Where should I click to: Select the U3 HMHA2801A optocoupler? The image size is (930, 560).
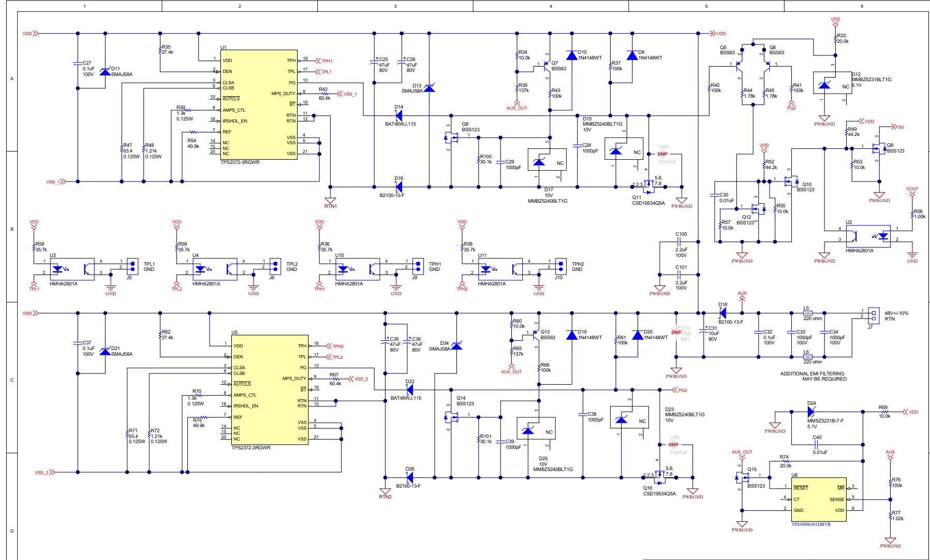[x=72, y=269]
